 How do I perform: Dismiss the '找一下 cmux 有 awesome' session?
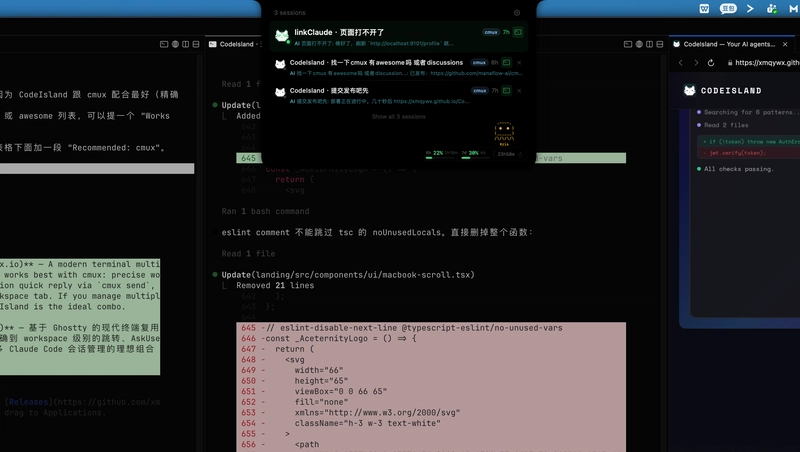[519, 62]
